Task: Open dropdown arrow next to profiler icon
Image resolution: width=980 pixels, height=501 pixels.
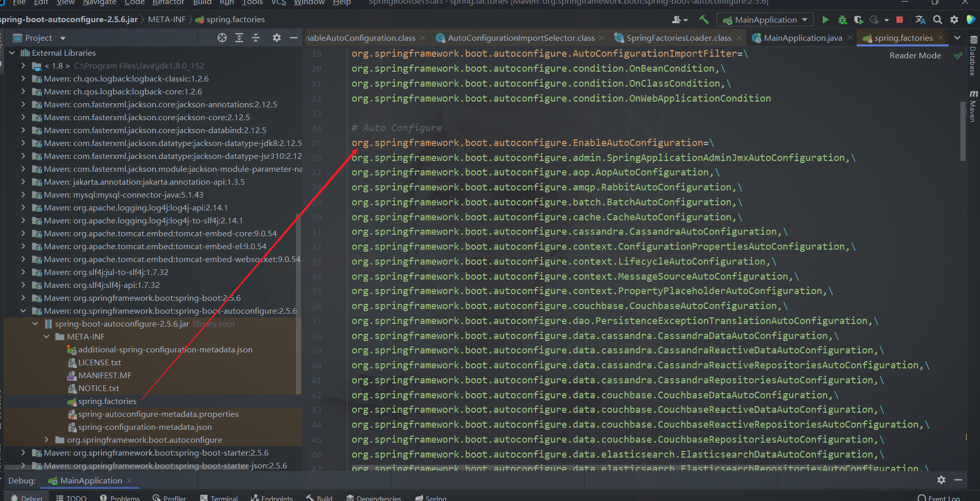Action: (886, 20)
